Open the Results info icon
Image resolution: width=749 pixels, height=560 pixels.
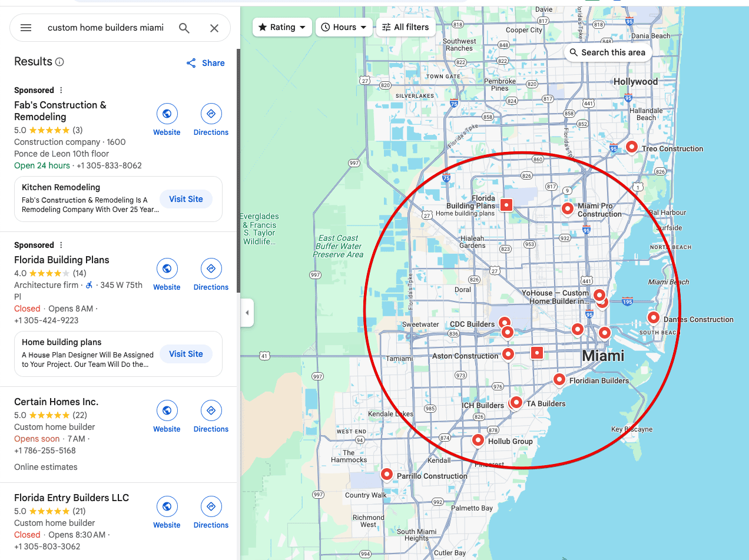pos(59,62)
